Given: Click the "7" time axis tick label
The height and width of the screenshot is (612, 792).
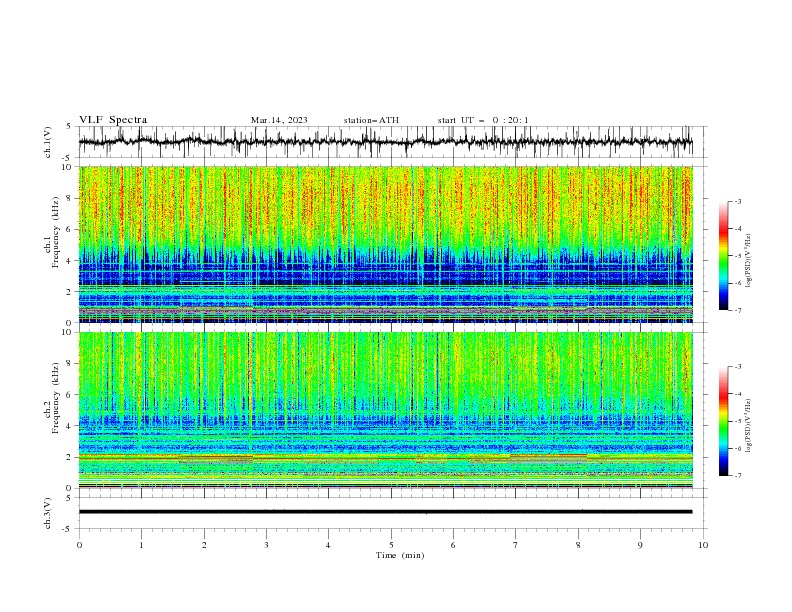Looking at the screenshot, I should click(x=515, y=545).
